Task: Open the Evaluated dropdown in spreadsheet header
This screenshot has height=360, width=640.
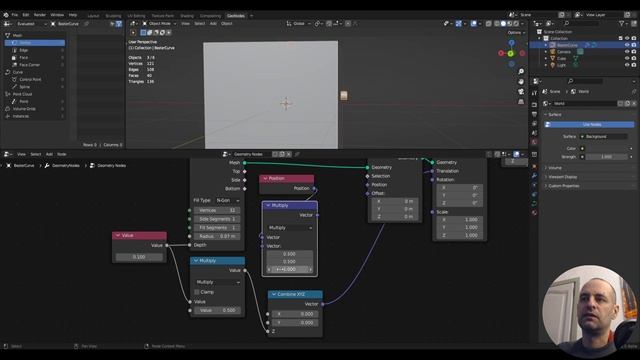Action: click(31, 24)
